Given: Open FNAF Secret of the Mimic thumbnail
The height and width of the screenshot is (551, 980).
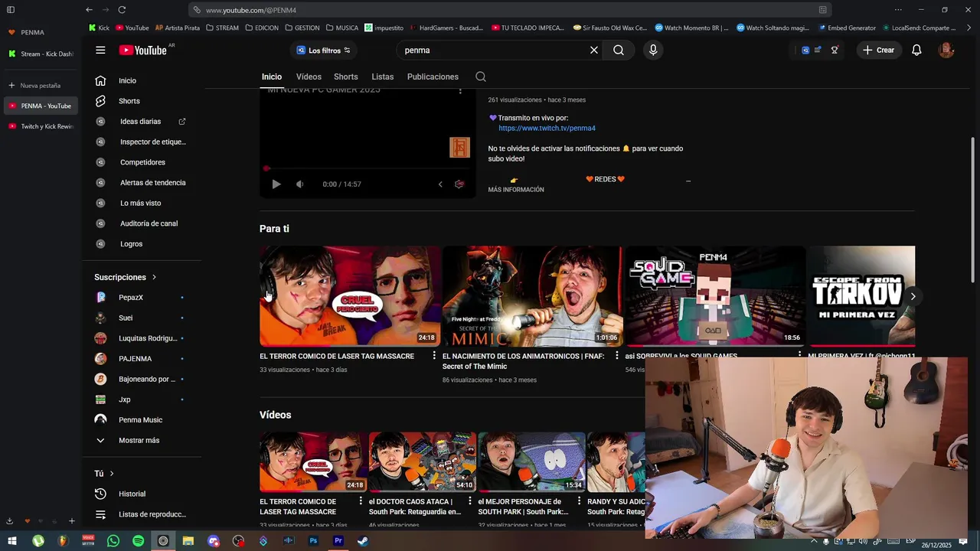Looking at the screenshot, I should [x=533, y=296].
